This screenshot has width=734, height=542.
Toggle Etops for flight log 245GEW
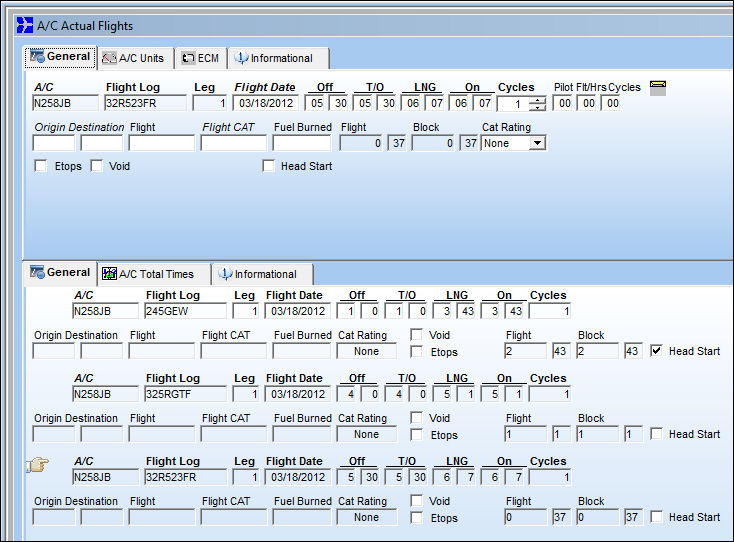[x=416, y=352]
